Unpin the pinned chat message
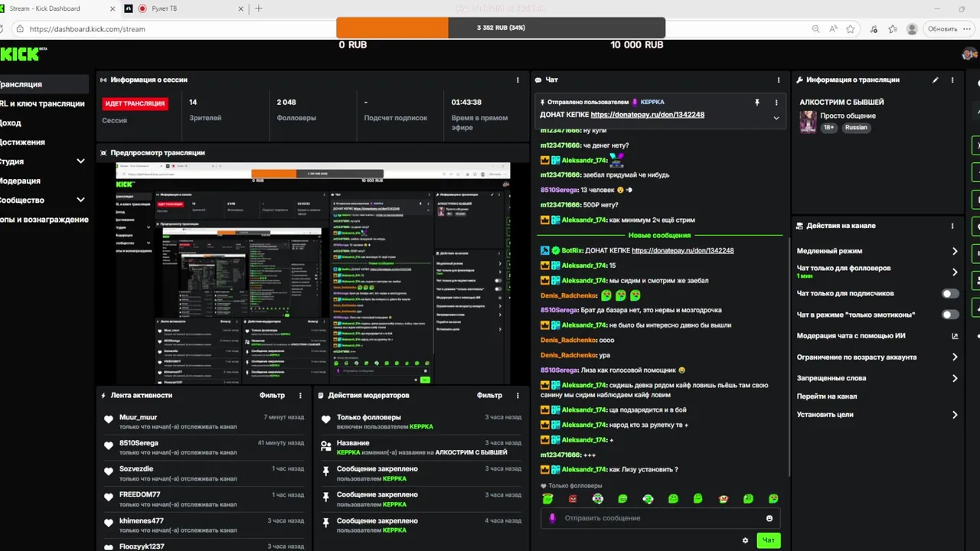Viewport: 980px width, 551px height. [757, 102]
